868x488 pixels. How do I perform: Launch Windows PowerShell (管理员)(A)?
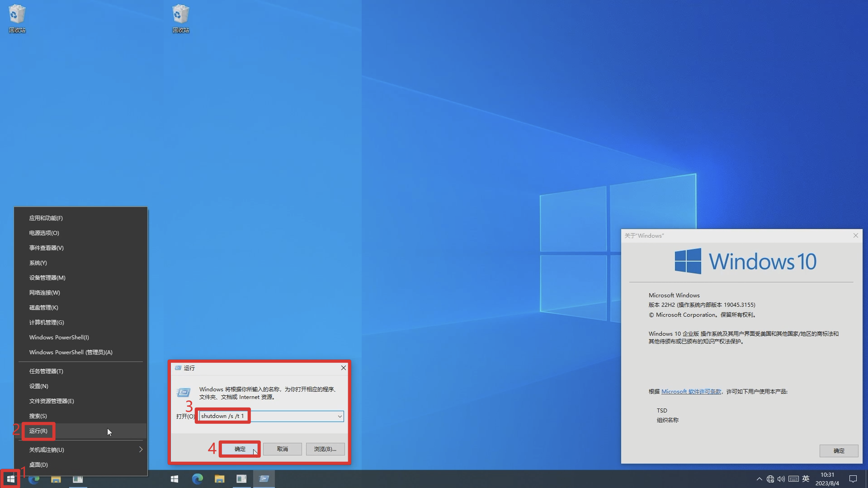(81, 352)
